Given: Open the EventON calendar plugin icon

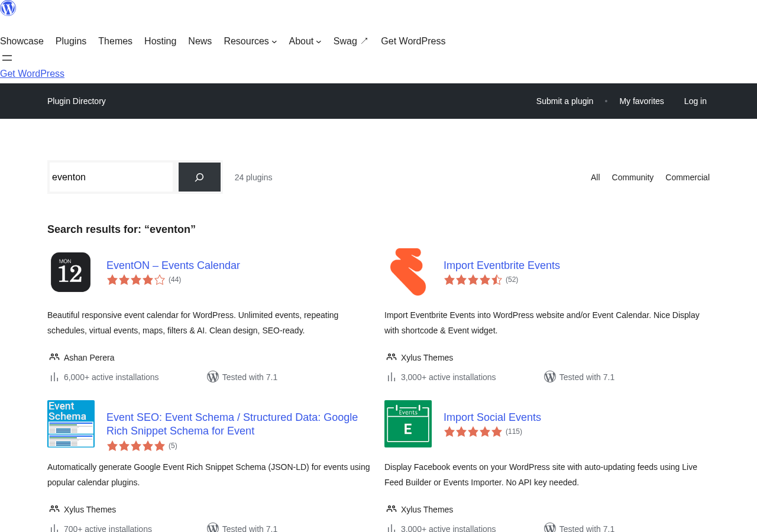Looking at the screenshot, I should click(x=71, y=272).
